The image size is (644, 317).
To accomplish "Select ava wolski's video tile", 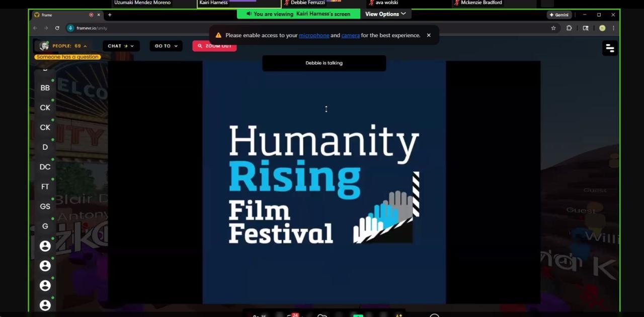I will 409,3.
